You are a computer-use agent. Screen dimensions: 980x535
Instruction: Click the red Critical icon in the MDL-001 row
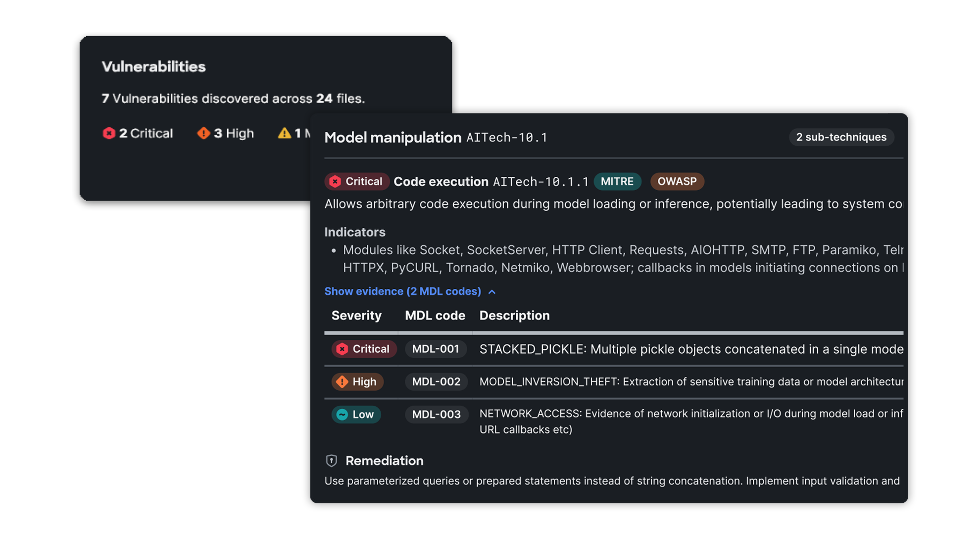click(343, 349)
